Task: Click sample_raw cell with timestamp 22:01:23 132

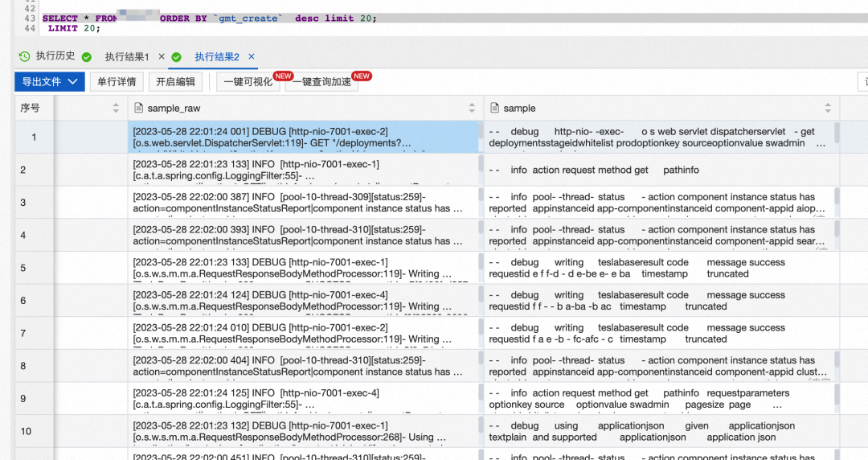Action: [x=304, y=431]
